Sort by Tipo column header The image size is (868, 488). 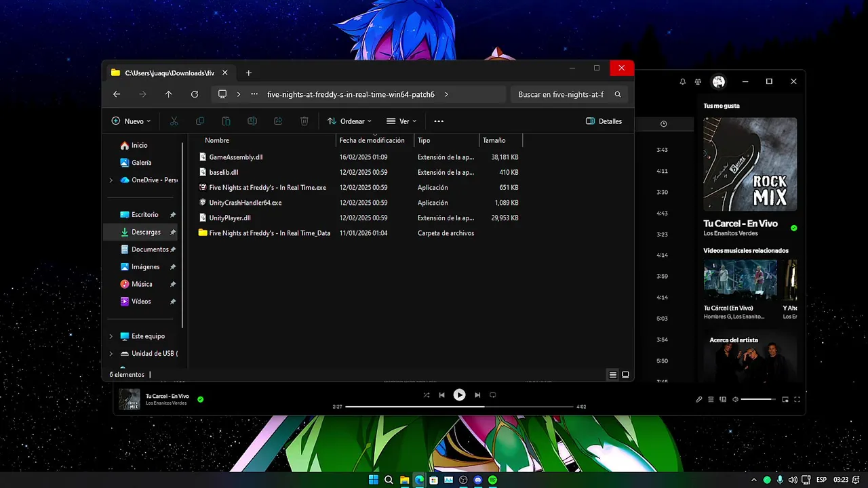pos(424,140)
